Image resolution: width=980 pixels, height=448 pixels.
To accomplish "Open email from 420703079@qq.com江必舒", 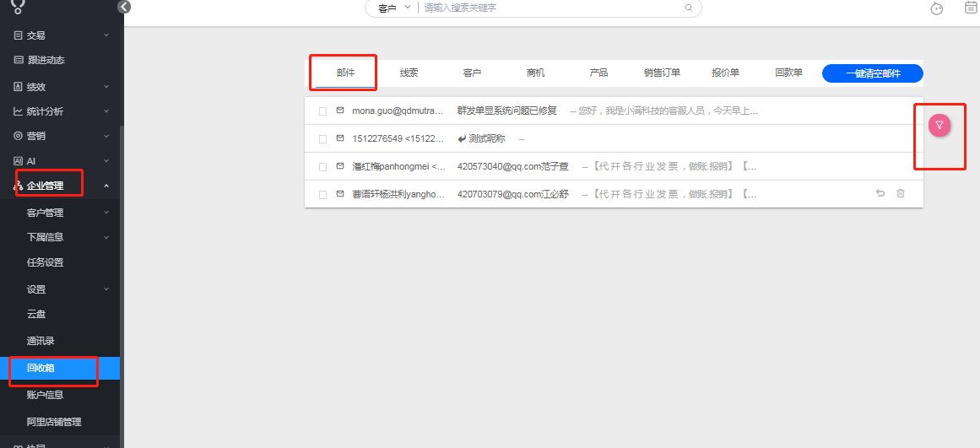I will coord(513,194).
